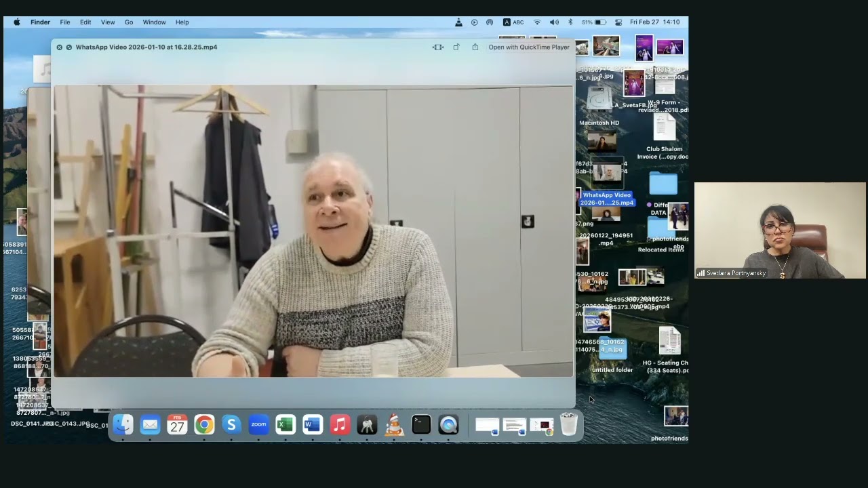Open the ABC input source menu

(513, 22)
